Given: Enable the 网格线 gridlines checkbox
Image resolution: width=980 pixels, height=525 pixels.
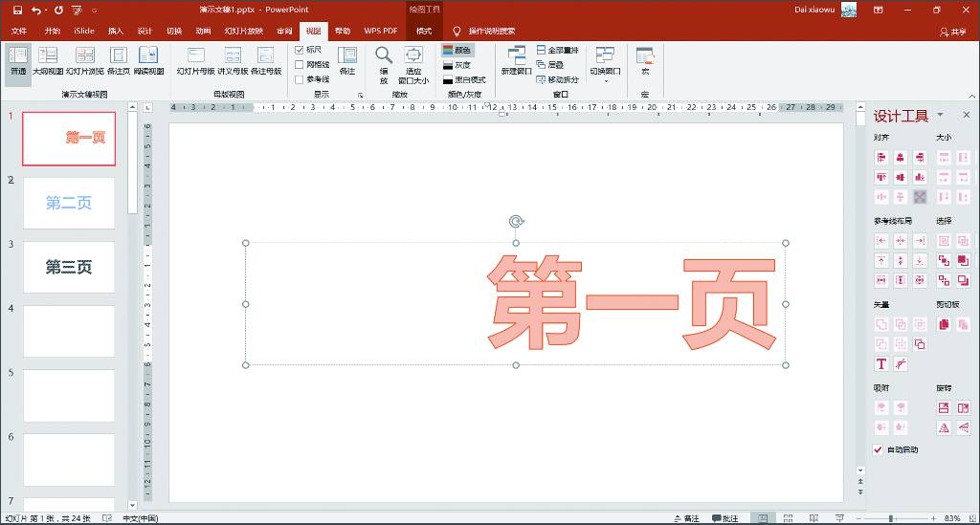Looking at the screenshot, I should coord(300,64).
